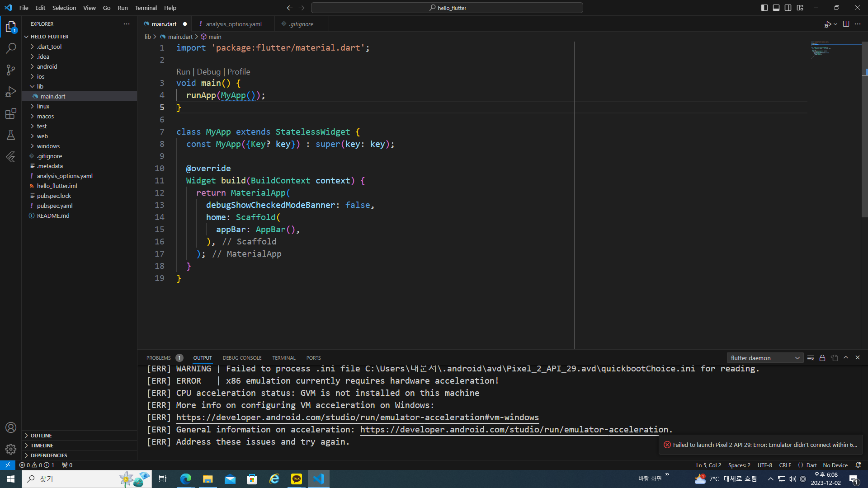This screenshot has height=488, width=868.
Task: Click the errors and warnings status counter
Action: pos(37,465)
